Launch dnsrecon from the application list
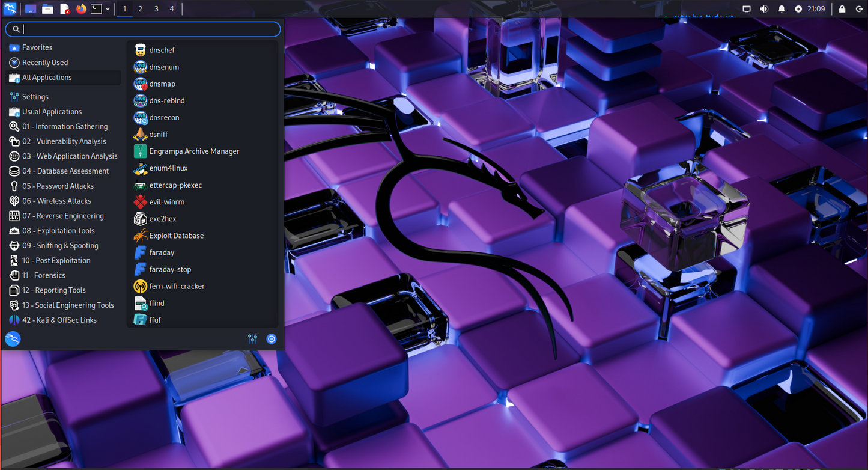 (202, 117)
